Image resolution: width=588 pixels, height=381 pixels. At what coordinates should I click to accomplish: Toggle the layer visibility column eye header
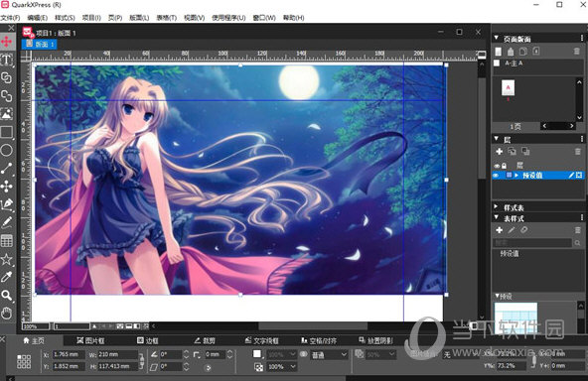[497, 166]
